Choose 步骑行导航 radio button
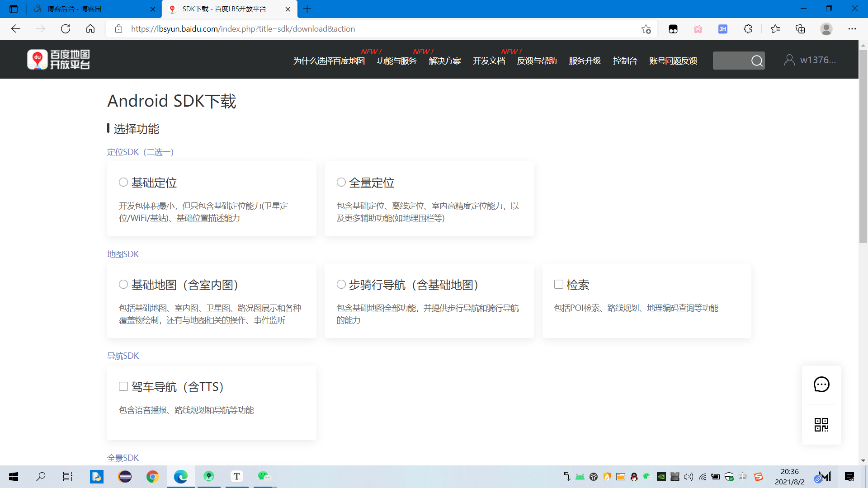The height and width of the screenshot is (488, 868). click(341, 284)
